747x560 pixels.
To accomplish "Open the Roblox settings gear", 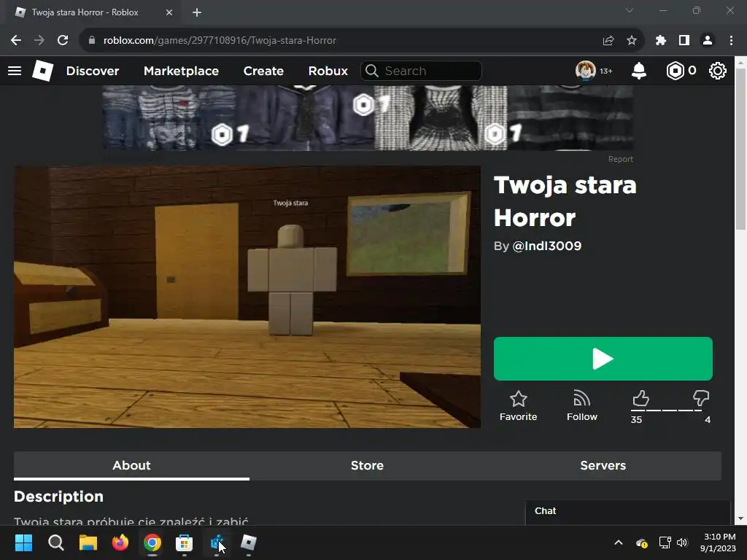I will pos(718,71).
